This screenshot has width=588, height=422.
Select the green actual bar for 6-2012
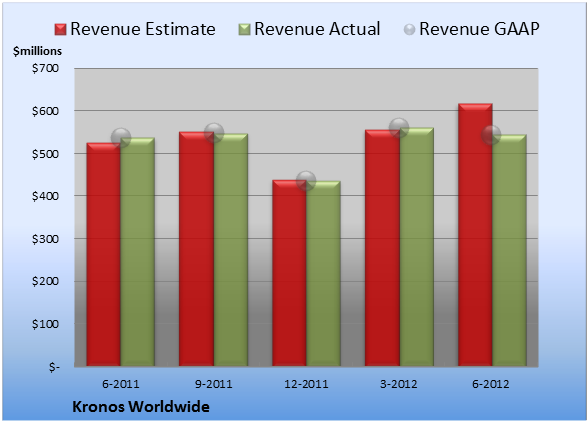click(510, 250)
